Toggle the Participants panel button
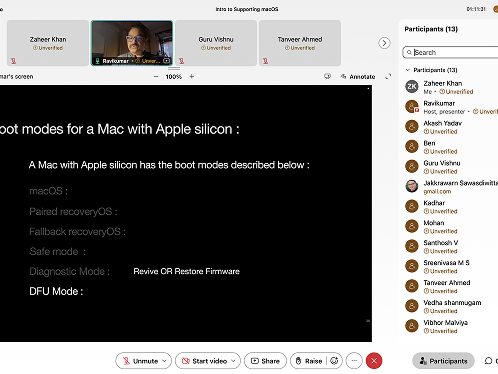Image resolution: width=498 pixels, height=374 pixels. pyautogui.click(x=443, y=361)
